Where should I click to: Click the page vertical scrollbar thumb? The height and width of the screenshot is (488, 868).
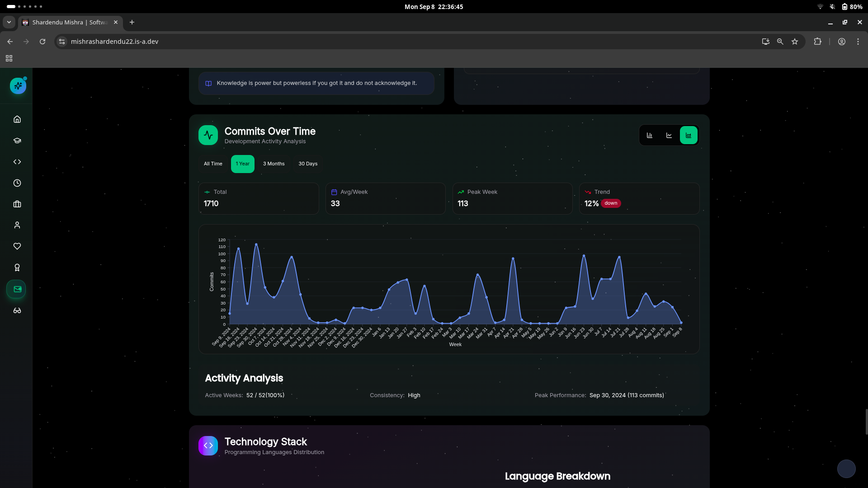(866, 422)
